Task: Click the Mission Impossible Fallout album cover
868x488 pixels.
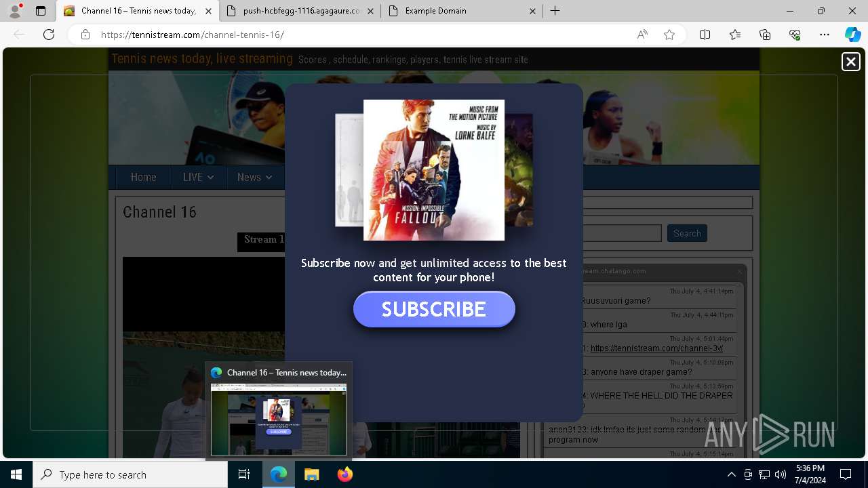Action: (x=434, y=170)
